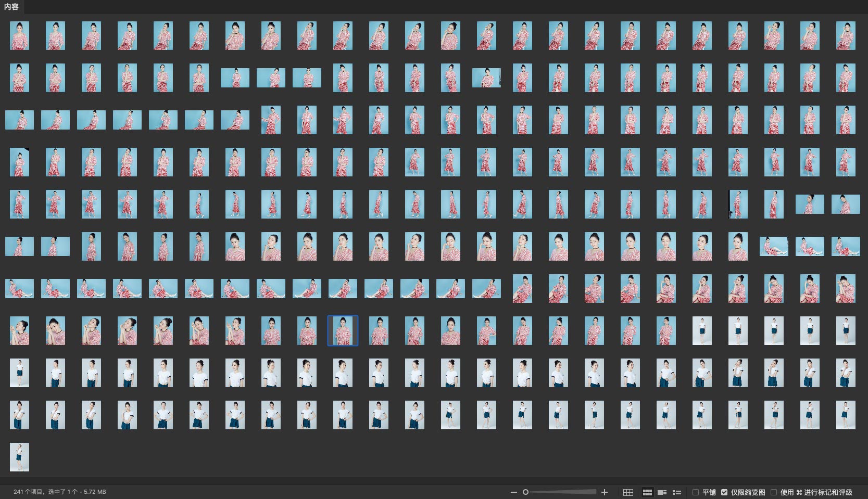Switch to thumbnails view icon
The width and height of the screenshot is (868, 499).
pos(647,492)
